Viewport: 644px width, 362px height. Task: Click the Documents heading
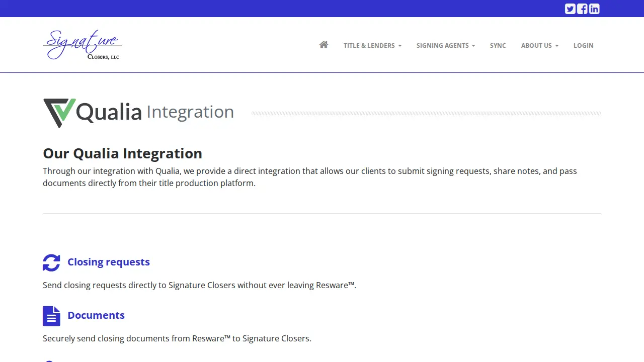click(96, 315)
